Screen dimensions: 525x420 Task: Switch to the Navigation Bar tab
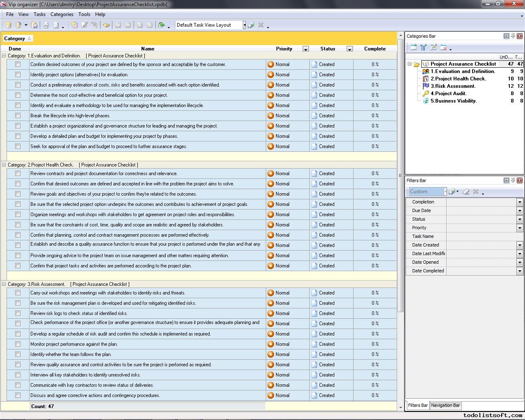pos(445,405)
